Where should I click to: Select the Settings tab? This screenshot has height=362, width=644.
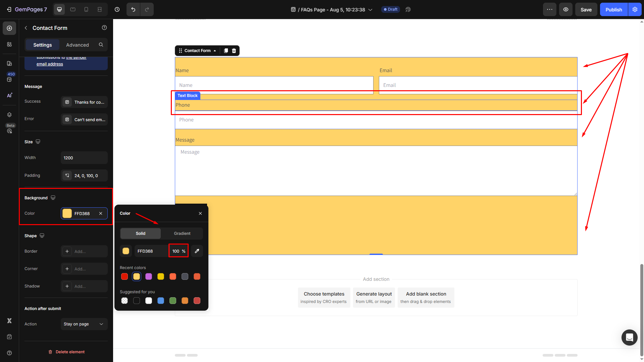(43, 45)
